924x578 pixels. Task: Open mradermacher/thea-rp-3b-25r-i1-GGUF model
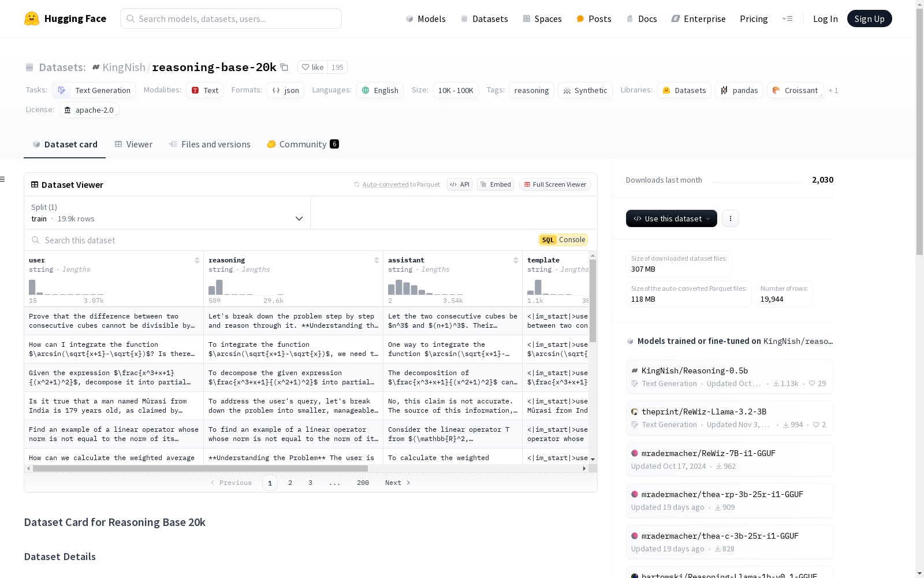pos(729,501)
